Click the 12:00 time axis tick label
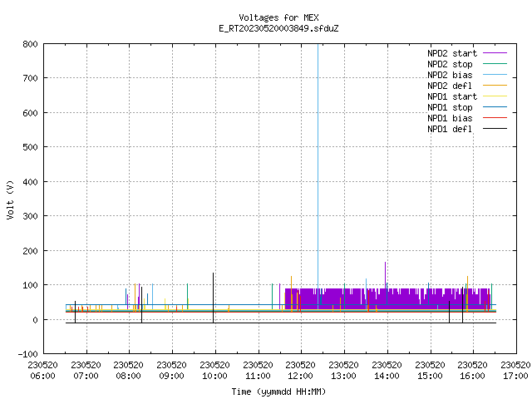Screen dimensions: 532x399 [x=301, y=371]
